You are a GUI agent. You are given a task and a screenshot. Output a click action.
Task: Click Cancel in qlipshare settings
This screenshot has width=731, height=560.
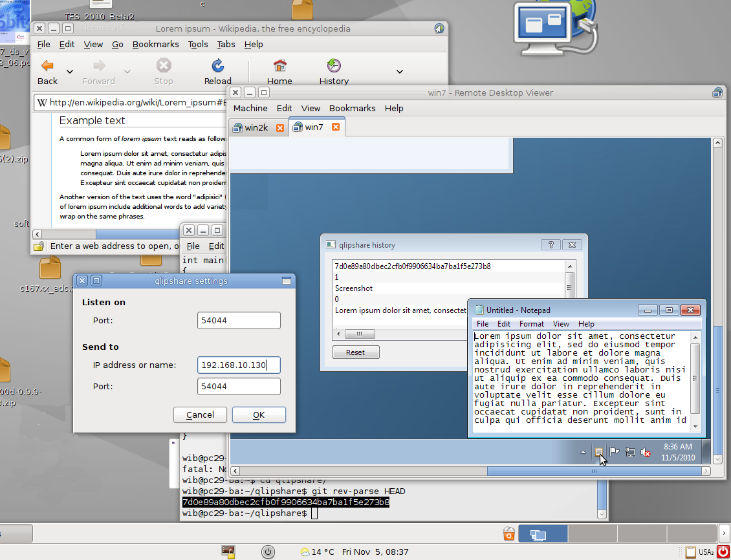200,415
